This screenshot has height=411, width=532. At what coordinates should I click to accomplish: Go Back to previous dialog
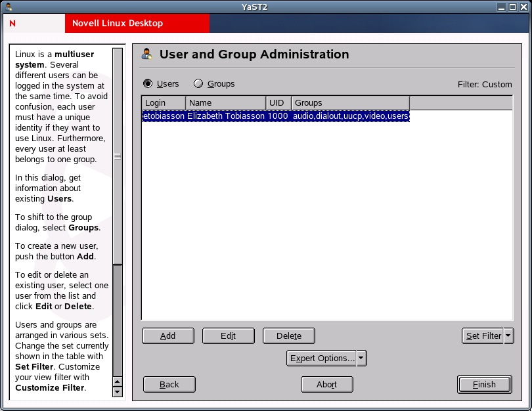tap(169, 384)
